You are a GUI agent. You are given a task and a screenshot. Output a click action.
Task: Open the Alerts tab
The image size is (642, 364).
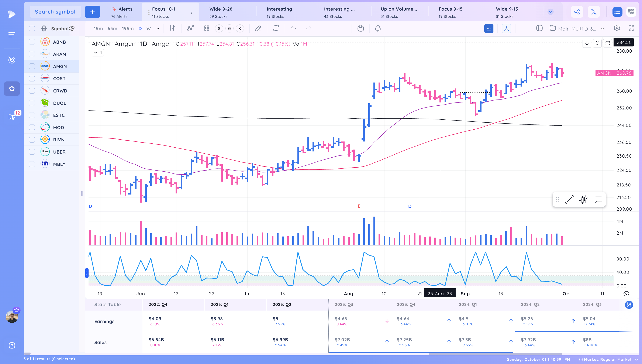pos(122,12)
